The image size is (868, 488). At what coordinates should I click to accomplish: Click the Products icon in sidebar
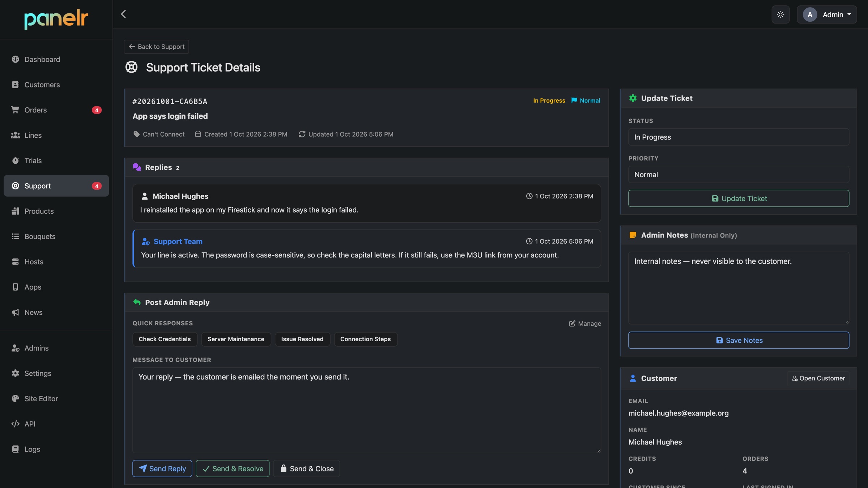(x=15, y=211)
